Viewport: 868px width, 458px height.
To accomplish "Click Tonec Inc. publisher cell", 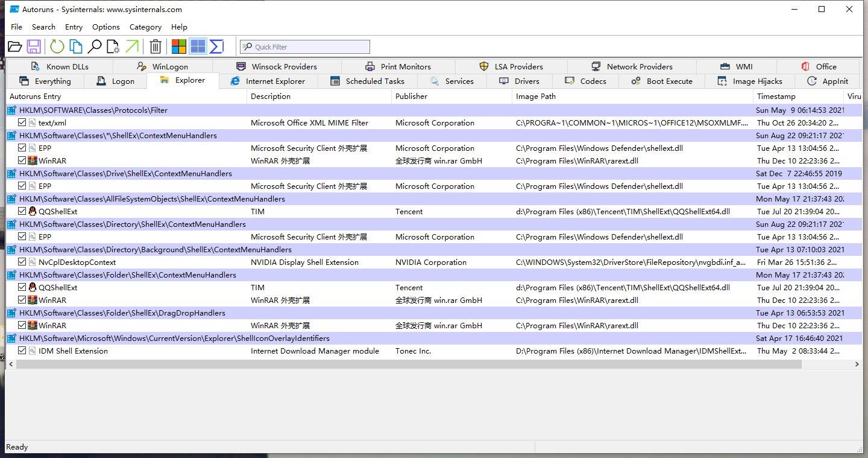I will (x=413, y=351).
